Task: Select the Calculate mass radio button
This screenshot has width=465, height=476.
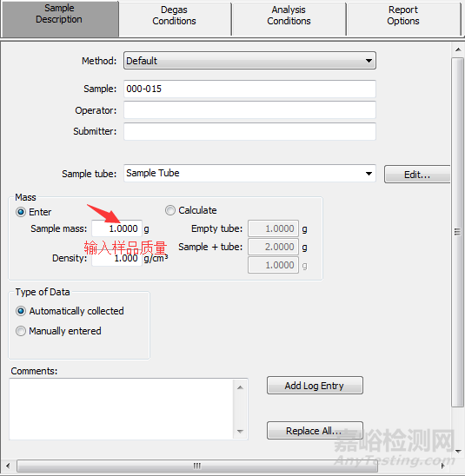Action: coord(170,210)
